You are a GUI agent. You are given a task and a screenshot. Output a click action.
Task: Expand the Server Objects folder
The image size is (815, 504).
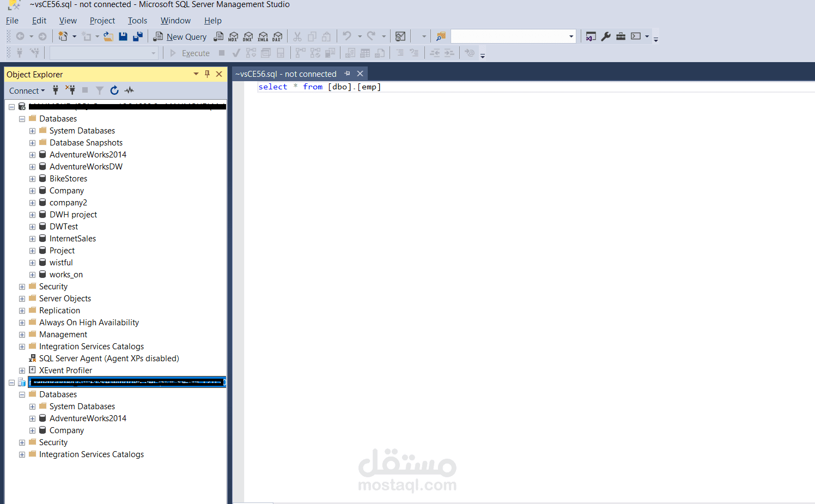pyautogui.click(x=22, y=299)
